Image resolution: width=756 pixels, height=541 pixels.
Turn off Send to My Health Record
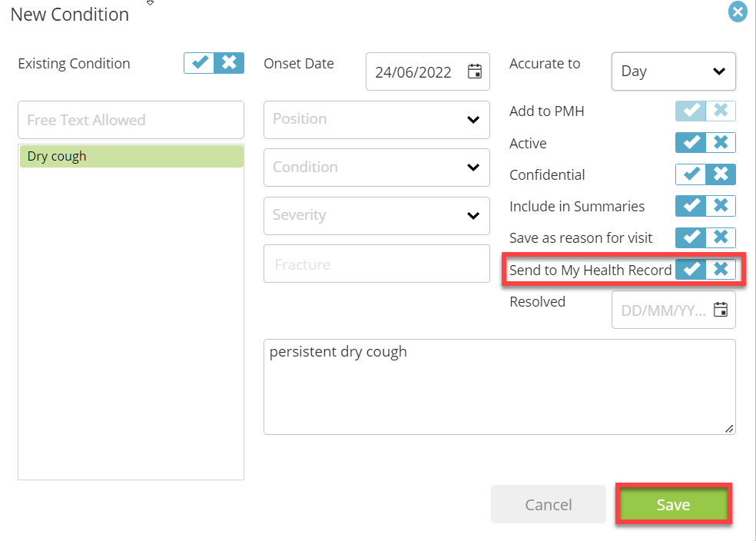pos(721,269)
